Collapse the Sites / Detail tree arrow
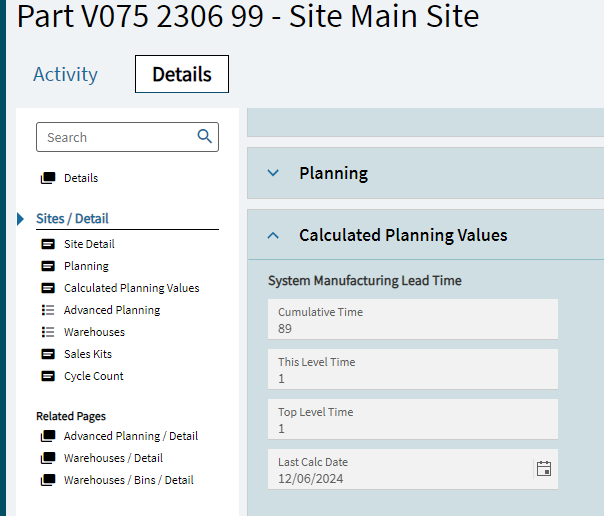Image resolution: width=604 pixels, height=516 pixels. tap(21, 219)
